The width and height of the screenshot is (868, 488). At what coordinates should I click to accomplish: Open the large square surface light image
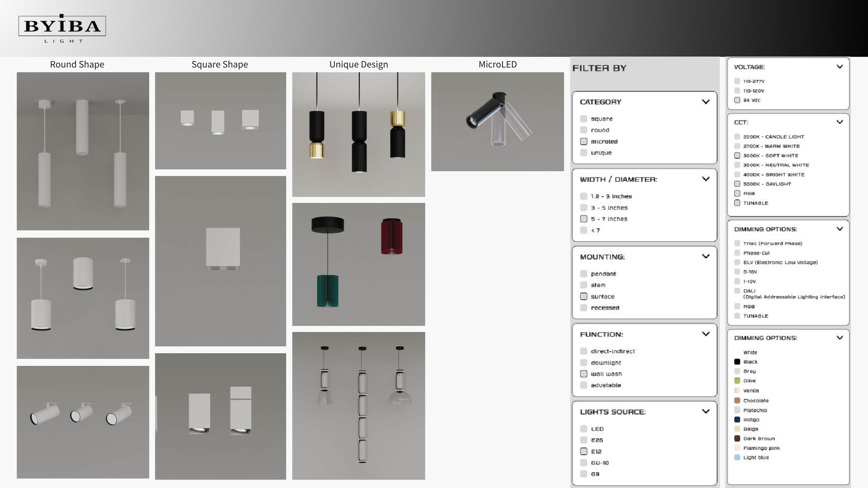pyautogui.click(x=220, y=261)
